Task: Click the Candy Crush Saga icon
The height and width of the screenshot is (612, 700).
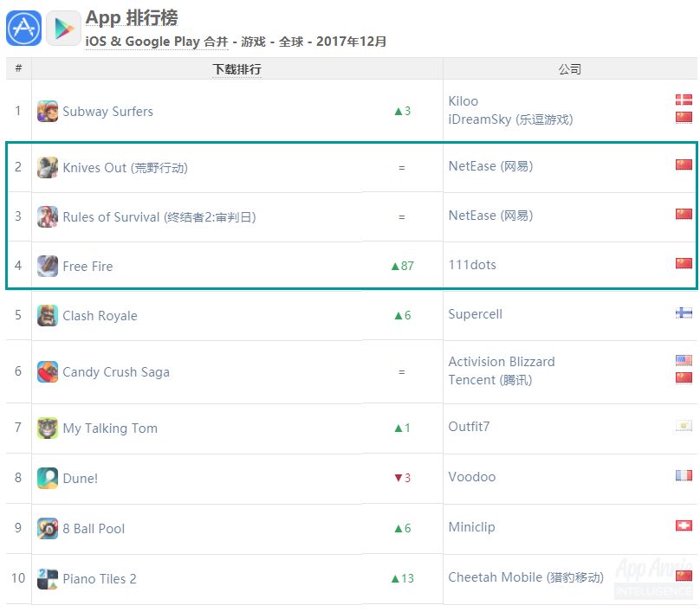Action: [48, 372]
